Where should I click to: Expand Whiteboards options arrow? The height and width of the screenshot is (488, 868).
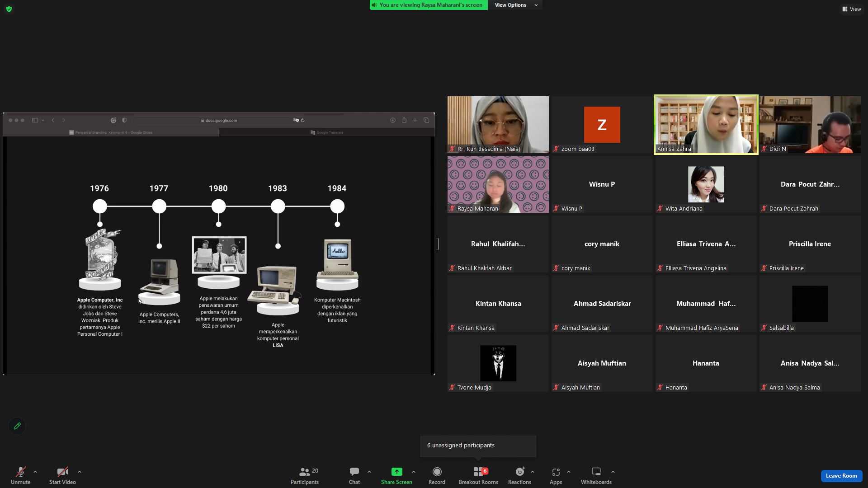tap(613, 472)
